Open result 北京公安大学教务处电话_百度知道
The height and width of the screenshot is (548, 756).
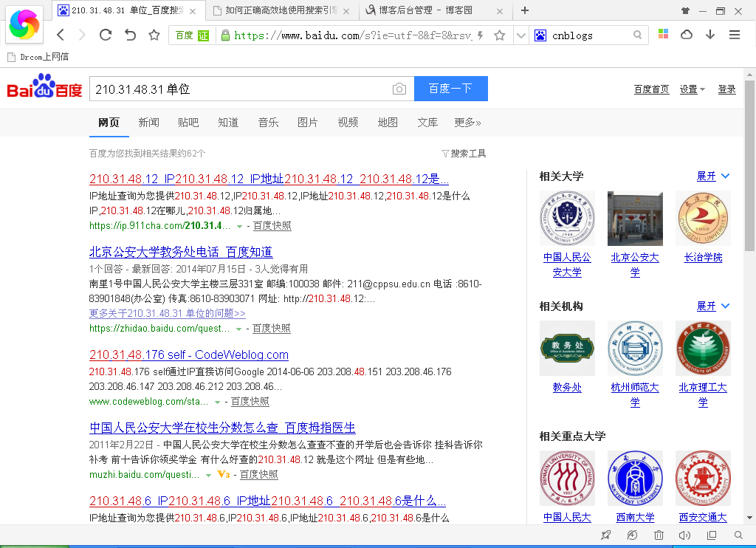pos(181,252)
